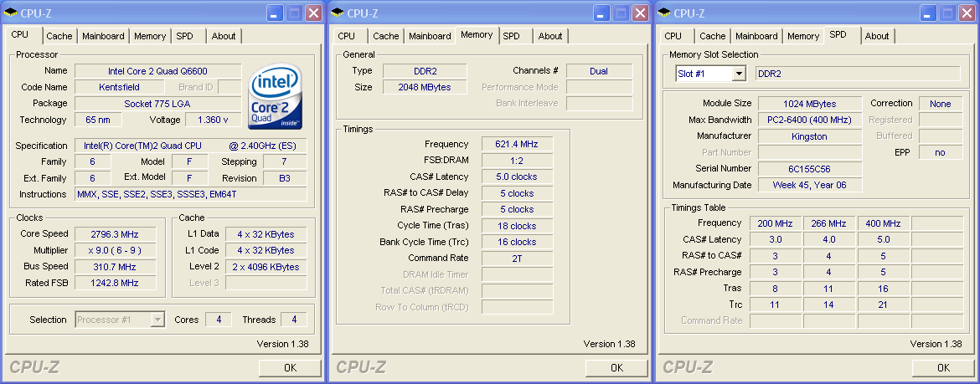Open the Cache tab in the CPU window

click(x=59, y=36)
